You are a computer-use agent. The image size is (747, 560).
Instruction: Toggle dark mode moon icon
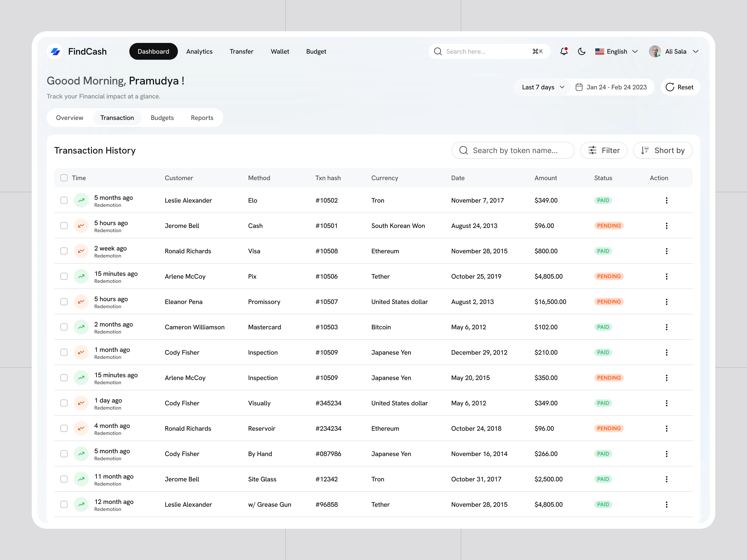coord(581,51)
